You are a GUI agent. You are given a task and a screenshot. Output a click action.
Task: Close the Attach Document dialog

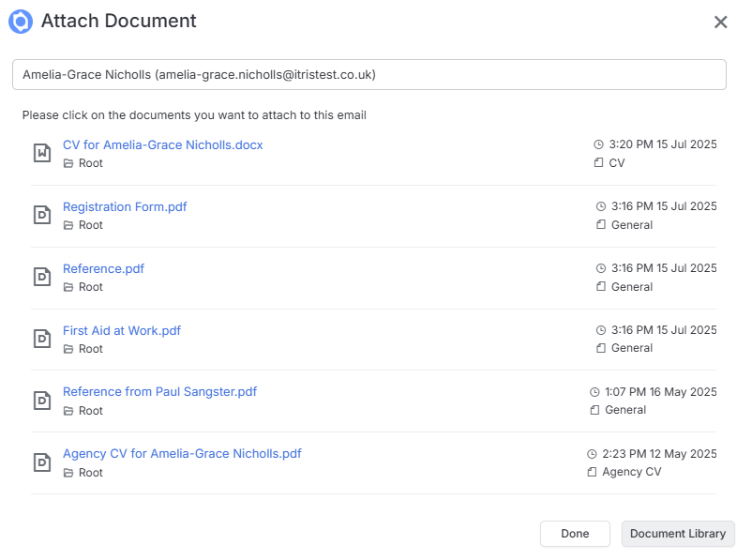720,23
